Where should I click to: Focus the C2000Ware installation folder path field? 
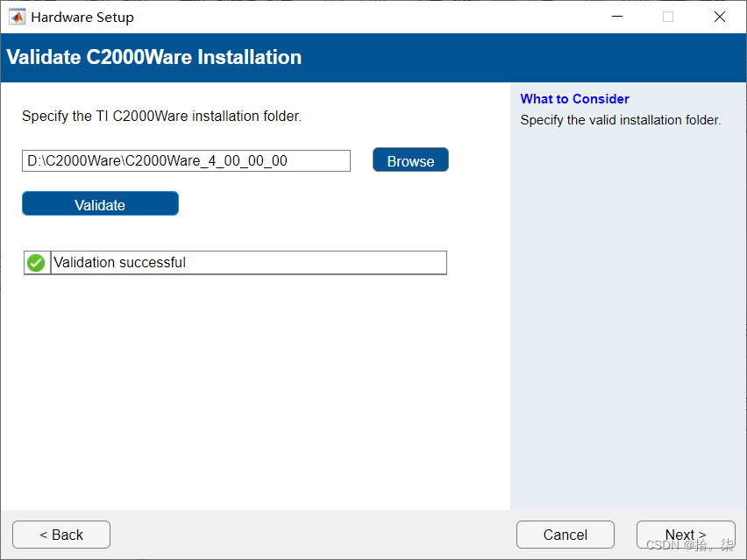[x=186, y=161]
